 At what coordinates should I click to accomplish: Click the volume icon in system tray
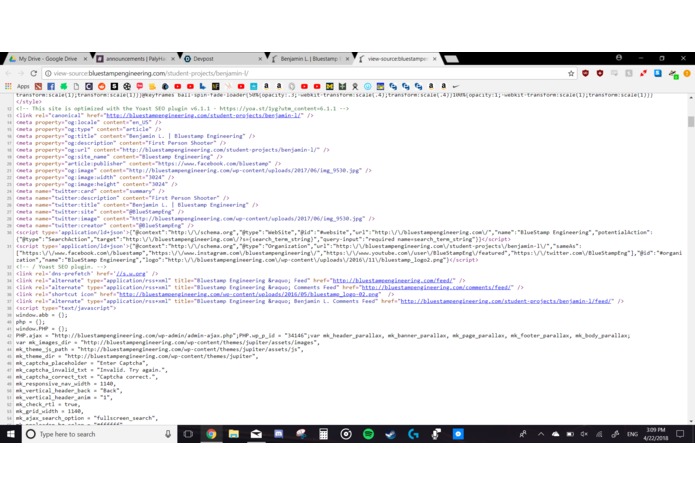point(584,434)
